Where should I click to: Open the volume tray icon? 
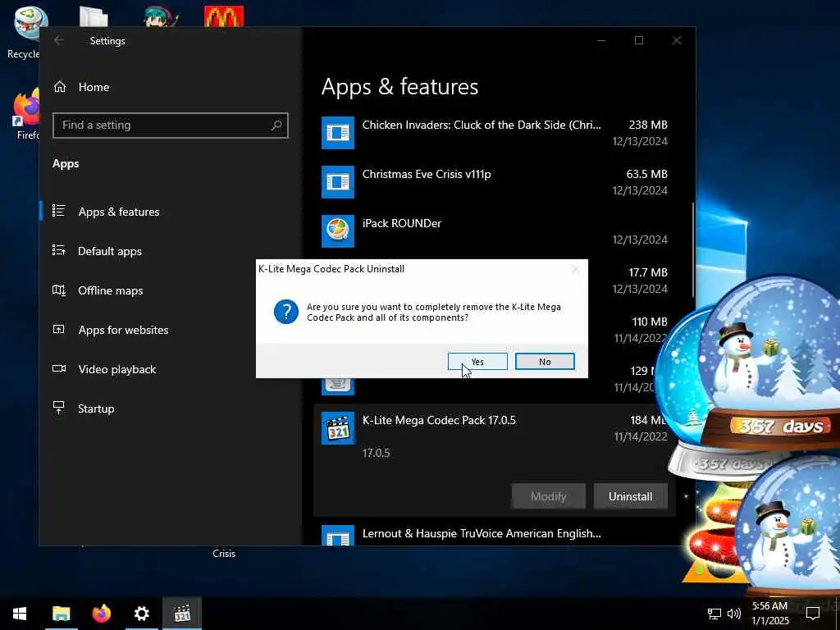click(734, 614)
